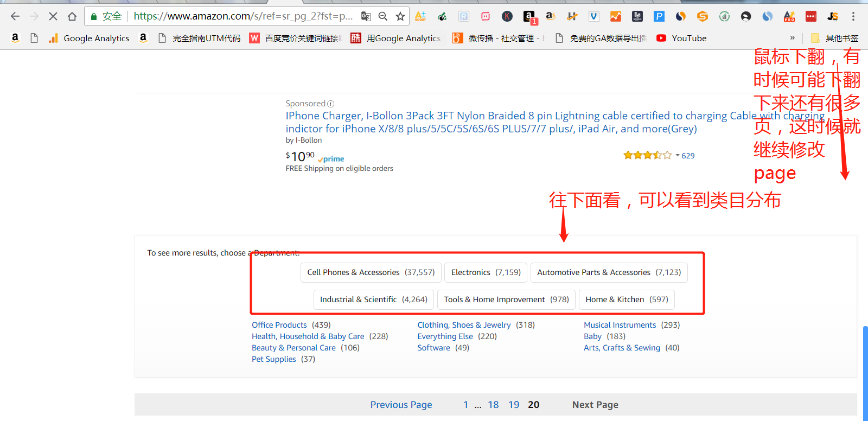Go to the Previous Page

[401, 405]
